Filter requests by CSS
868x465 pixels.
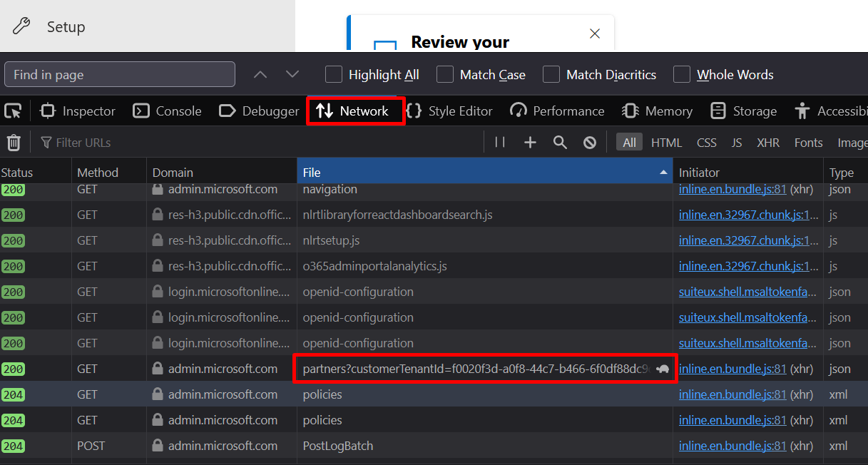click(707, 143)
